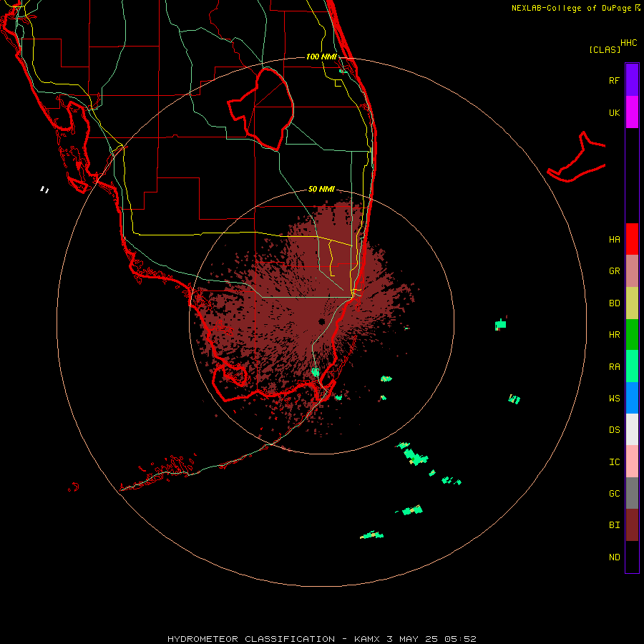Viewport: 644px width, 644px height.
Task: Click the "[CLAS]" units label
Action: (605, 49)
